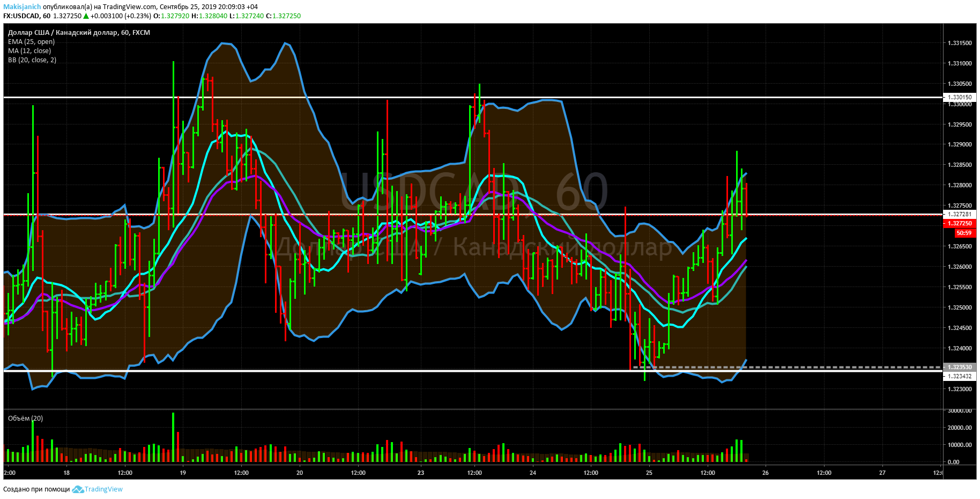Image resolution: width=980 pixels, height=499 pixels.
Task: Click date 23 on the time axis
Action: pyautogui.click(x=421, y=473)
